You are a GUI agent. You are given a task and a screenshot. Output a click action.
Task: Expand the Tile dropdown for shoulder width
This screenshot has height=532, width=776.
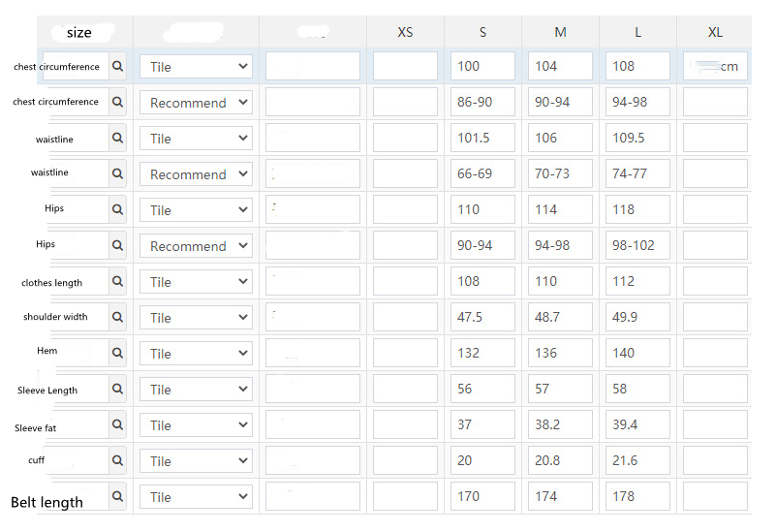tap(196, 318)
